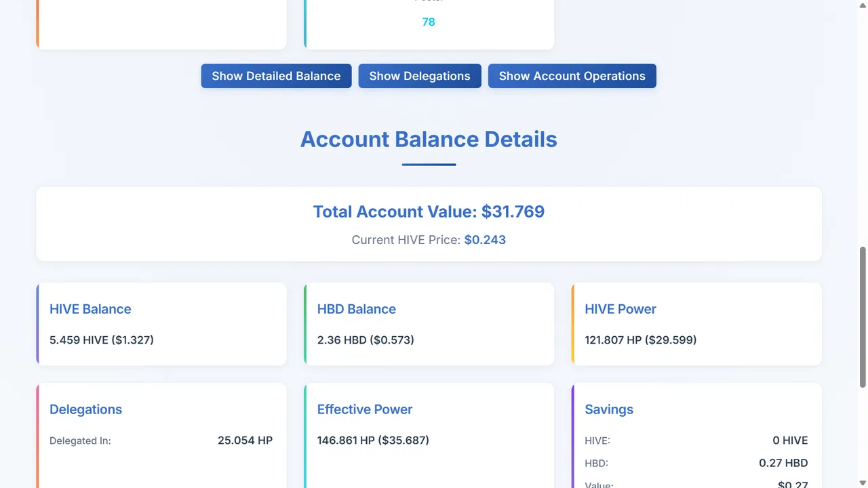This screenshot has height=488, width=868.
Task: Open the Show Delegations view
Action: [x=420, y=76]
